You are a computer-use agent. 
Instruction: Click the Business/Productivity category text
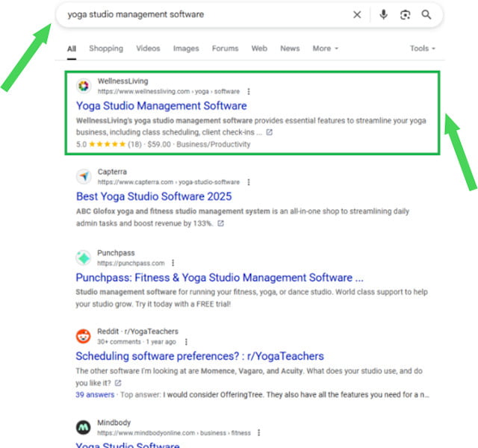(214, 144)
